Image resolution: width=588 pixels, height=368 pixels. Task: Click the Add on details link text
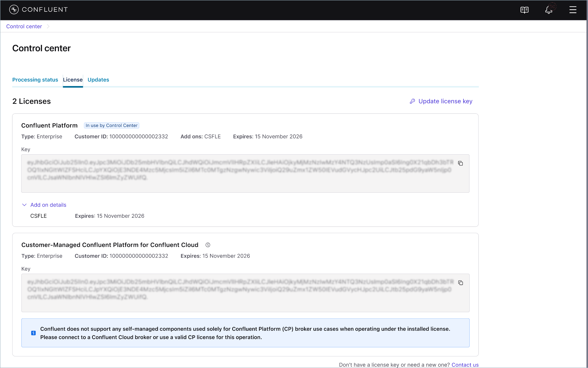(x=48, y=205)
